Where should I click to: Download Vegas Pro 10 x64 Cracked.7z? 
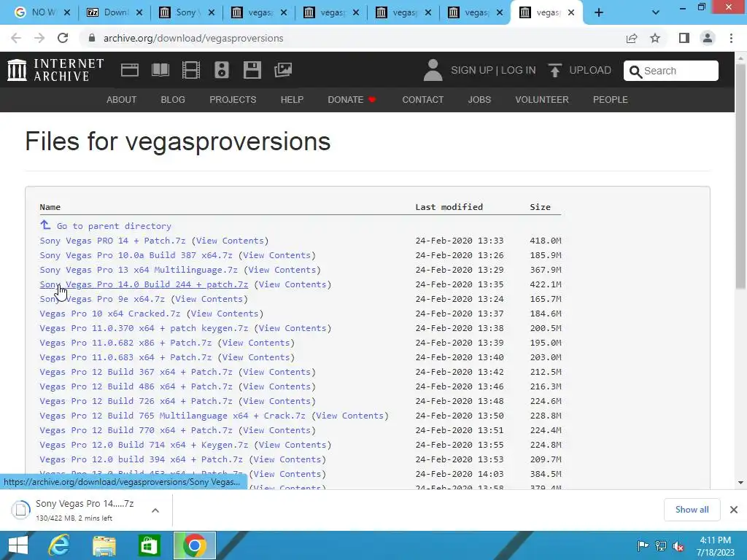click(x=110, y=314)
